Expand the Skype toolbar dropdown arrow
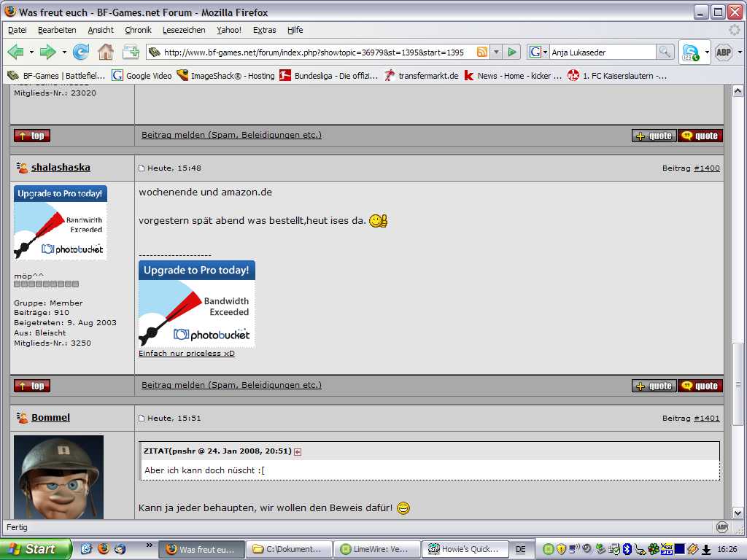Image resolution: width=747 pixels, height=560 pixels. pos(706,52)
